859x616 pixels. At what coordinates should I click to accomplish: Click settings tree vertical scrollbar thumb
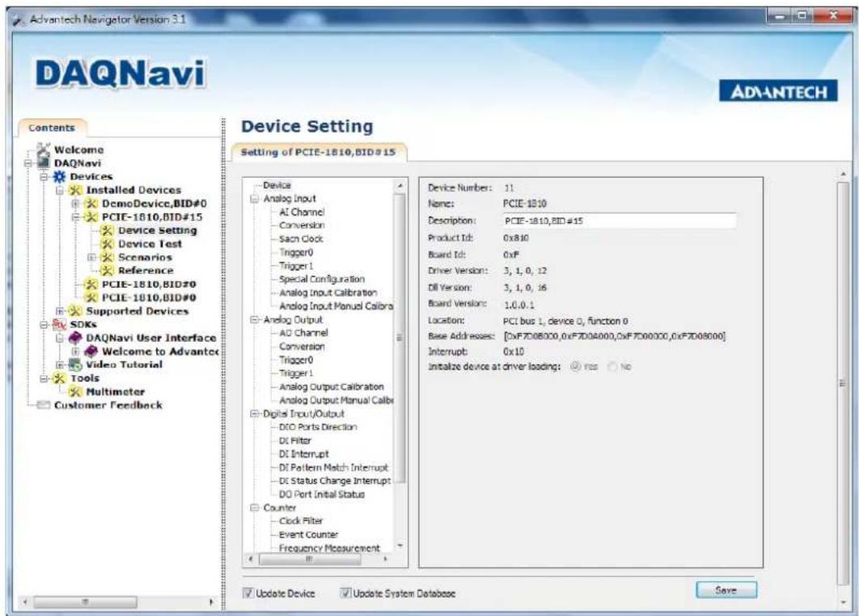(400, 338)
